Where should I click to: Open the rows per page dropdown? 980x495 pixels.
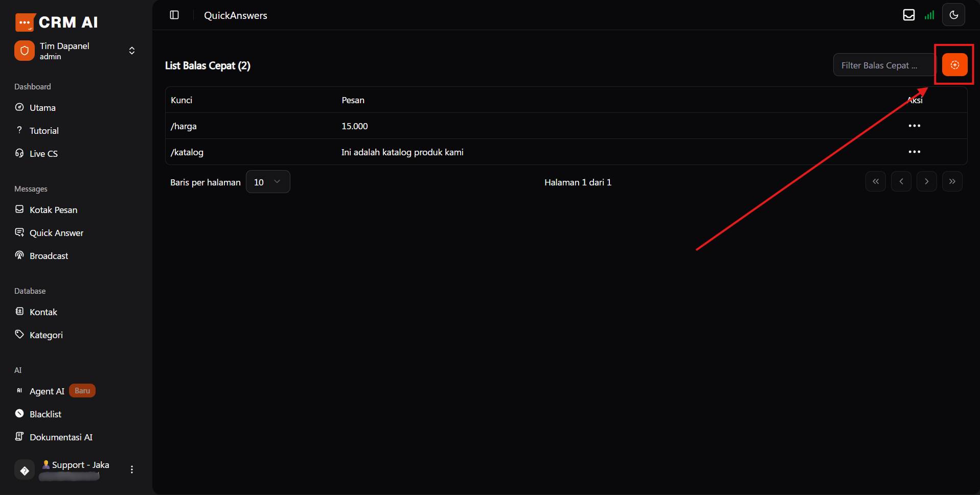pos(267,182)
